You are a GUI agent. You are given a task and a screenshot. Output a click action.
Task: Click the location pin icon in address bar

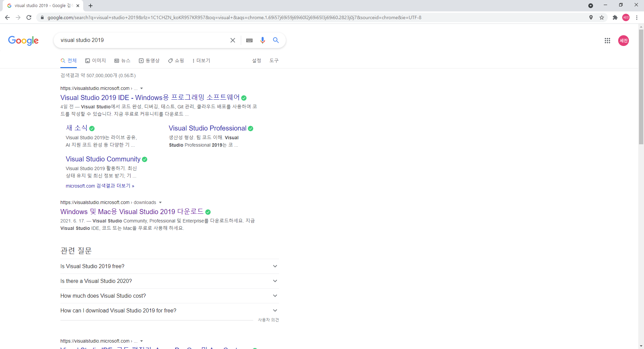[x=591, y=17]
